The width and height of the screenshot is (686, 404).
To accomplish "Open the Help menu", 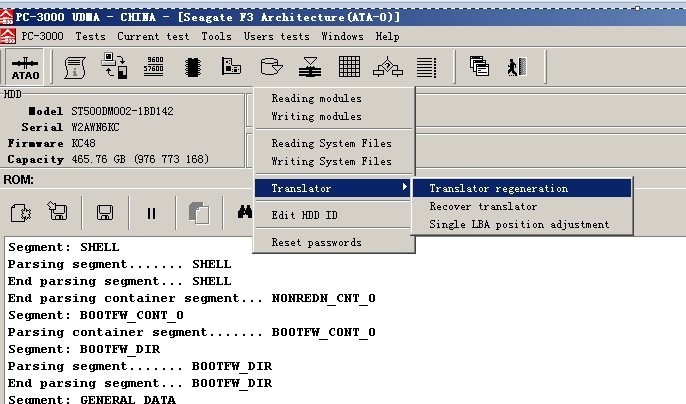I will coord(388,36).
